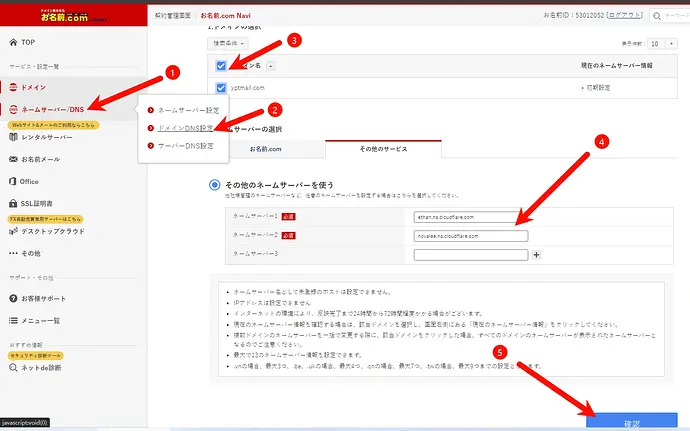
Task: Select その他のネームサーバーを使う radio button
Action: click(x=214, y=184)
